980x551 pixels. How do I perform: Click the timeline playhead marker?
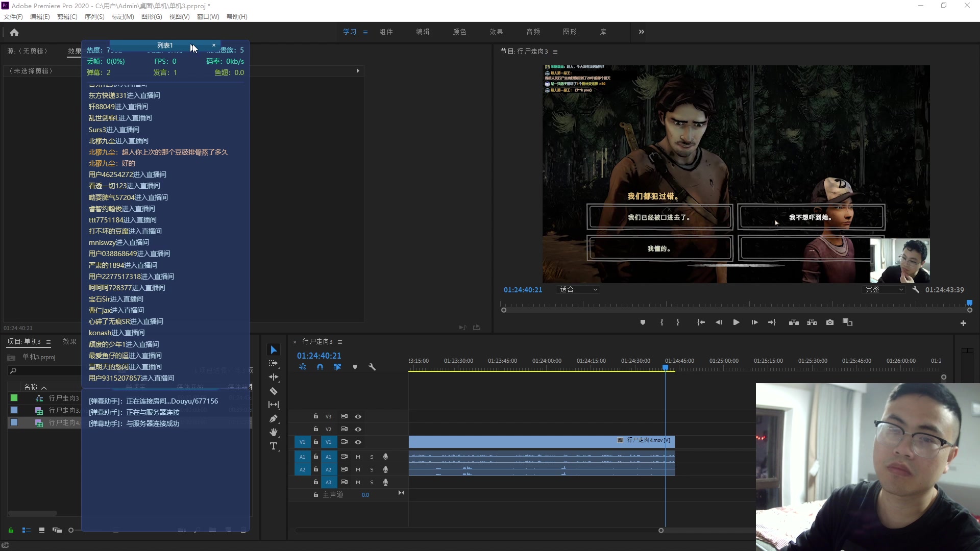pos(665,367)
